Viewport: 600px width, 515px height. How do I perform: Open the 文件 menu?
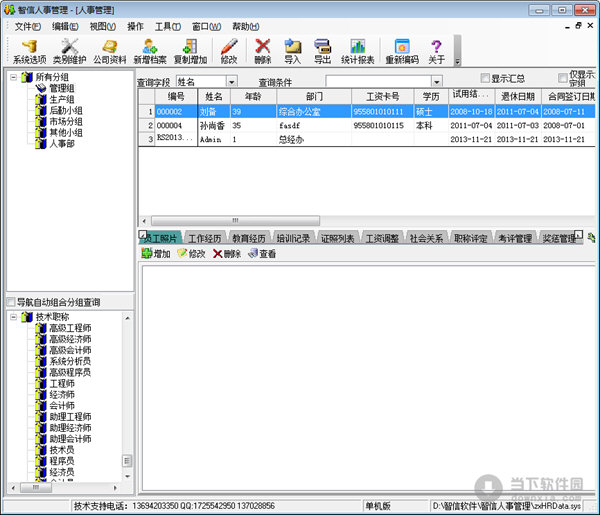(x=28, y=26)
